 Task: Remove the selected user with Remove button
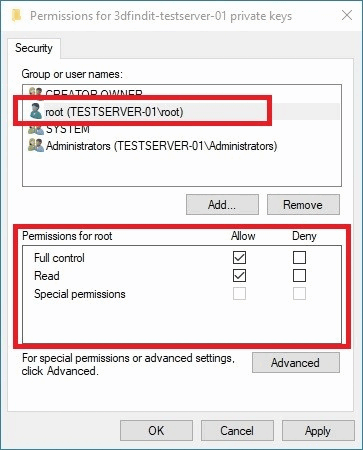click(x=303, y=205)
